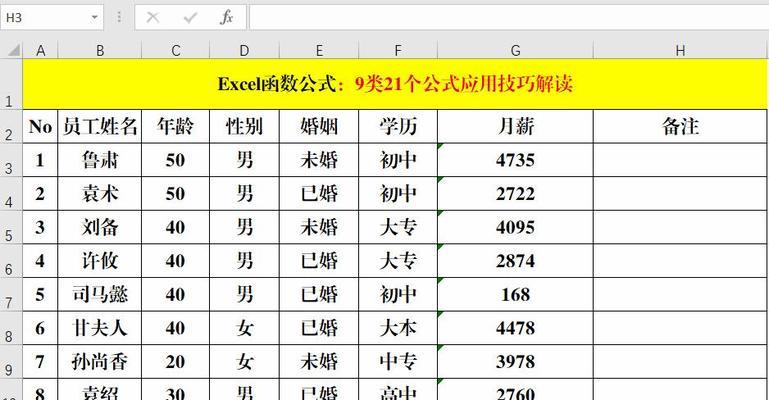Click the 中专 education cell
Viewport: 769px width, 400px height.
[x=398, y=362]
